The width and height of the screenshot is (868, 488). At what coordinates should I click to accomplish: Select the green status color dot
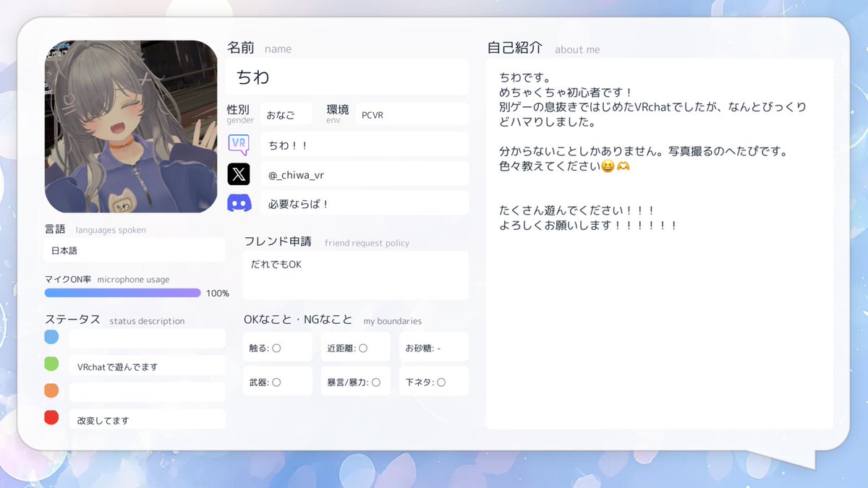click(x=51, y=364)
